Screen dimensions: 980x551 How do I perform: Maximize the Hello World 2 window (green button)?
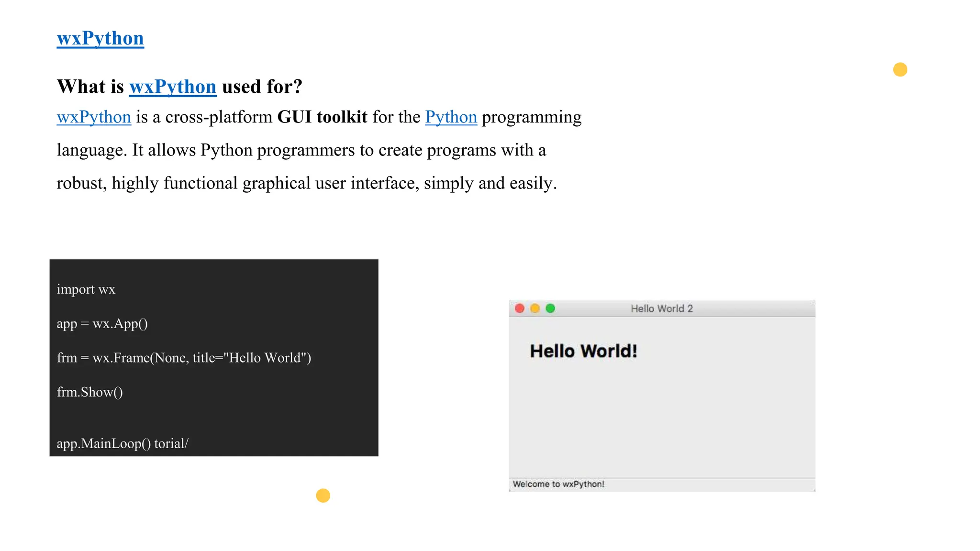coord(550,309)
